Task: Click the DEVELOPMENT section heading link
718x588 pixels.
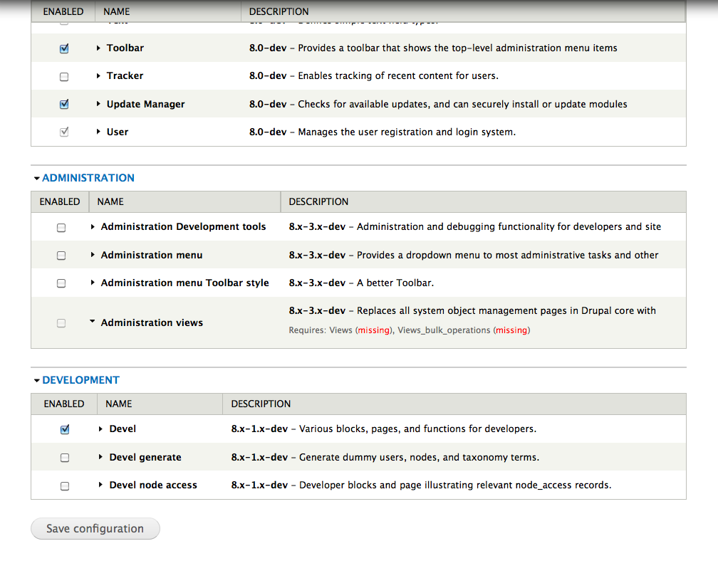Action: tap(80, 380)
